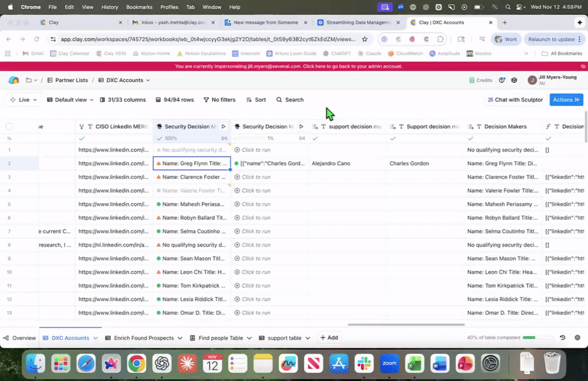This screenshot has width=588, height=381.
Task: Open the Live mode dropdown
Action: (24, 100)
